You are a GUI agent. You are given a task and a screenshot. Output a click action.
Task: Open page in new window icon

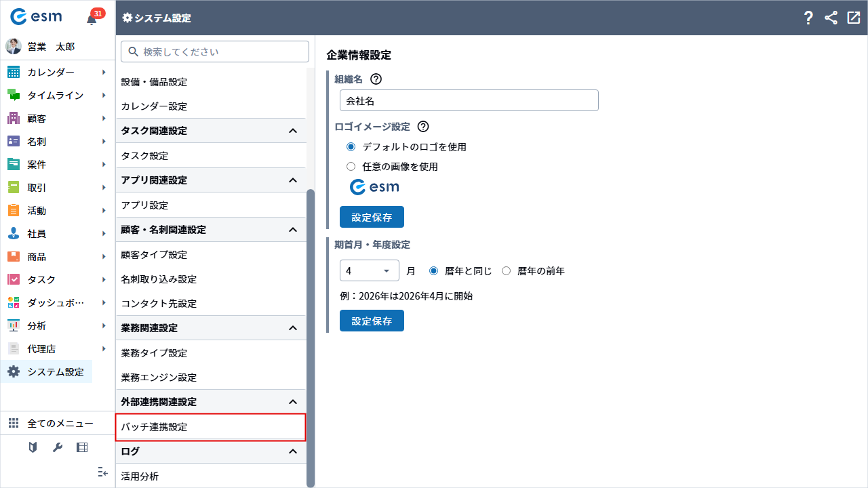pyautogui.click(x=854, y=18)
